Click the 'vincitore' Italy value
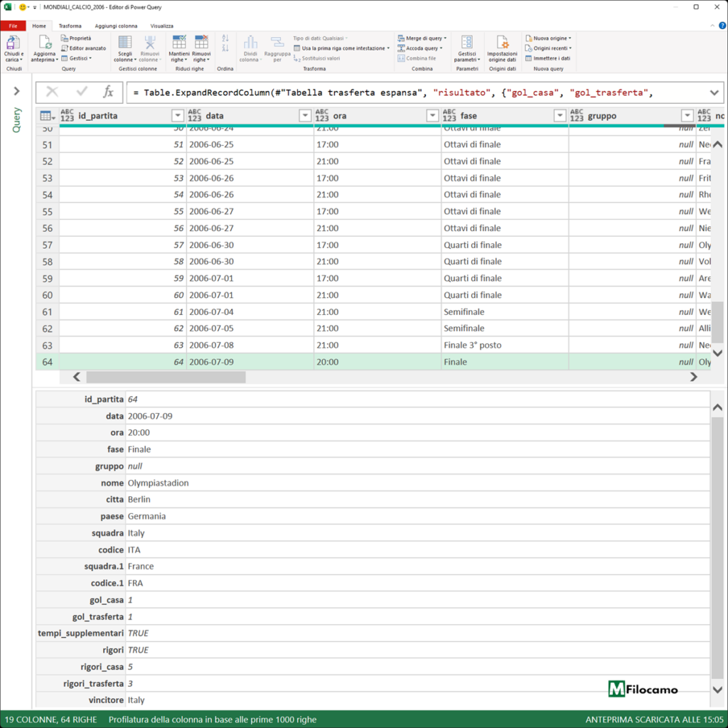728x728 pixels. [136, 700]
